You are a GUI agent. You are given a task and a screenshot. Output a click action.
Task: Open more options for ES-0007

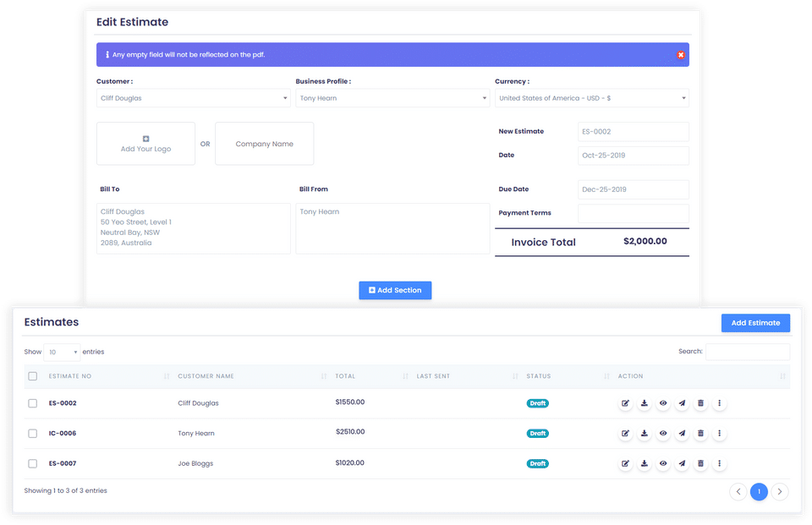point(719,463)
